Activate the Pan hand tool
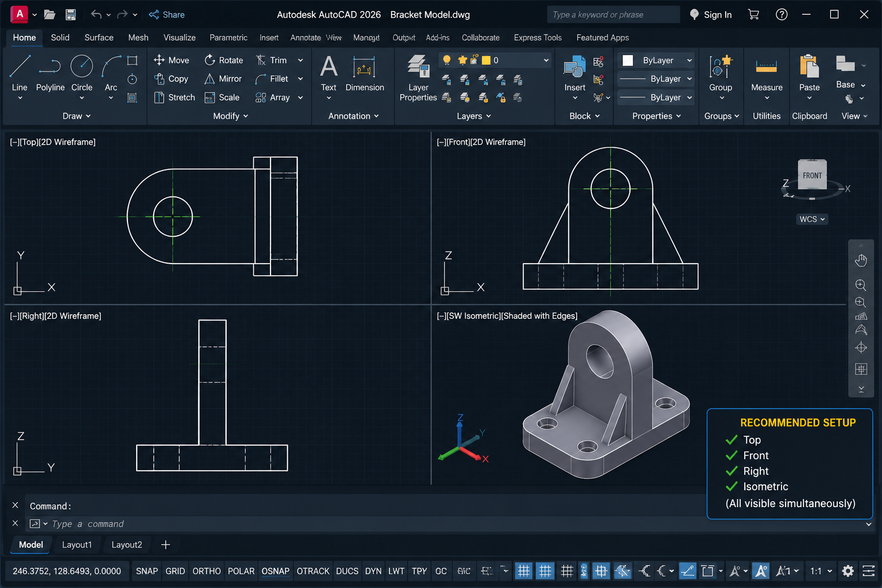The width and height of the screenshot is (882, 588). pos(861,260)
